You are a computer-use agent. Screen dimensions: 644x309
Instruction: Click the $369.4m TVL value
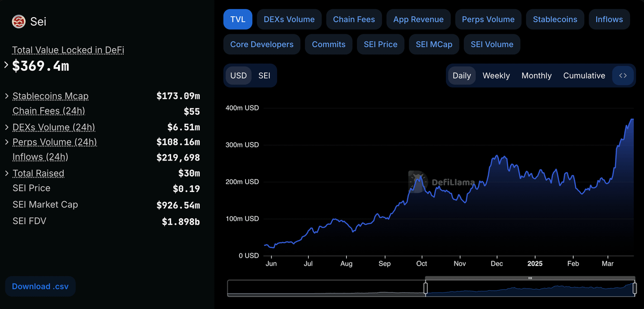coord(41,66)
